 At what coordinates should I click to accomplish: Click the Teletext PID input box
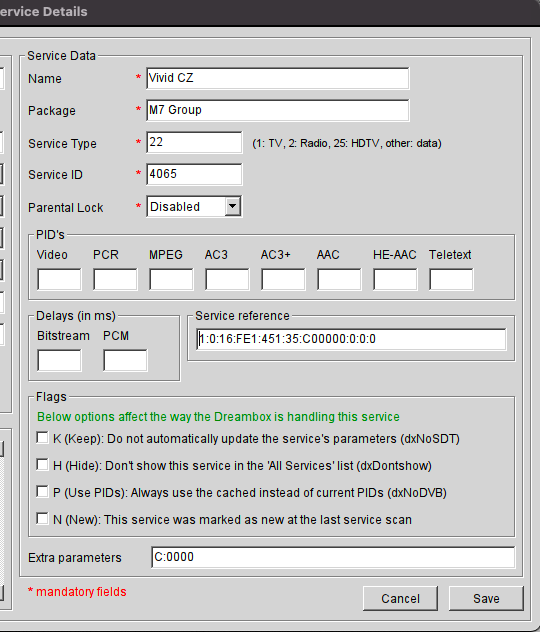pyautogui.click(x=451, y=279)
